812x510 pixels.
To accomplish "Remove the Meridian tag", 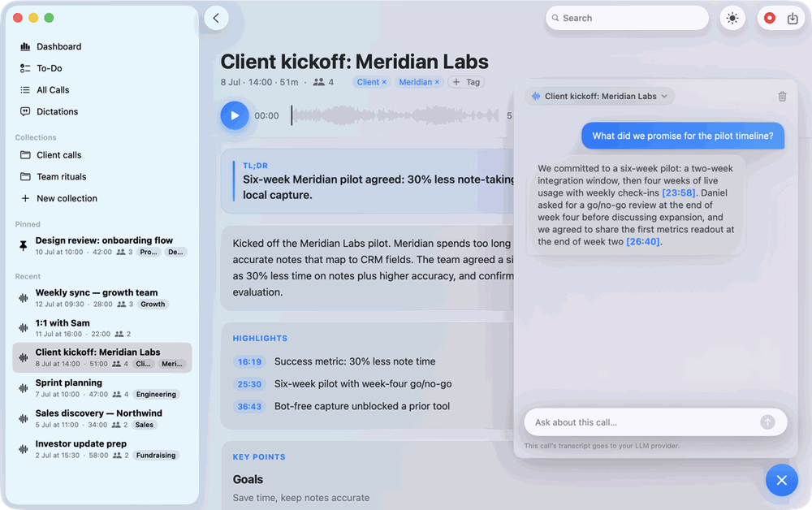I will (x=437, y=82).
